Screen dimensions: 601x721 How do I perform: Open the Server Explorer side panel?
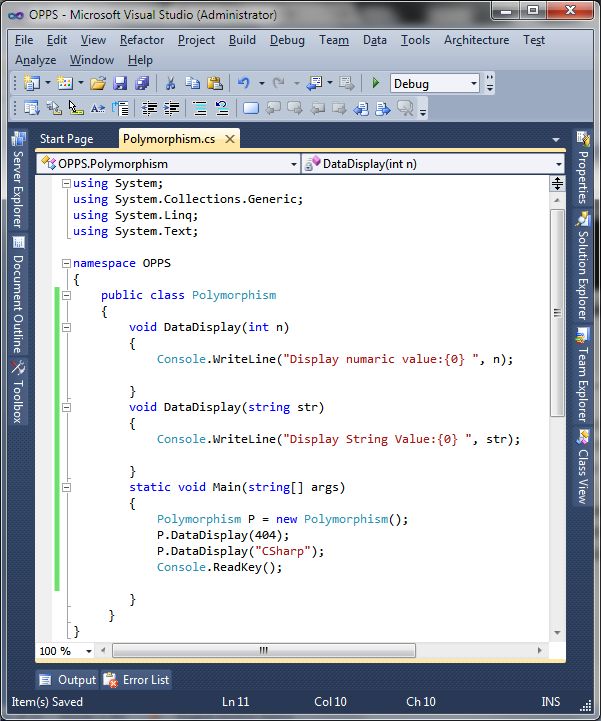click(x=18, y=180)
